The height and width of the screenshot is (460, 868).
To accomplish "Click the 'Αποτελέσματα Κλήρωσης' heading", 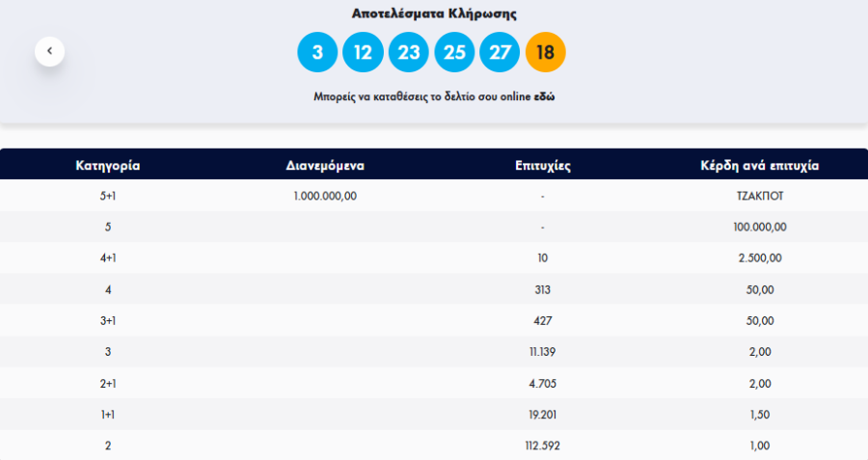I will coord(434,14).
